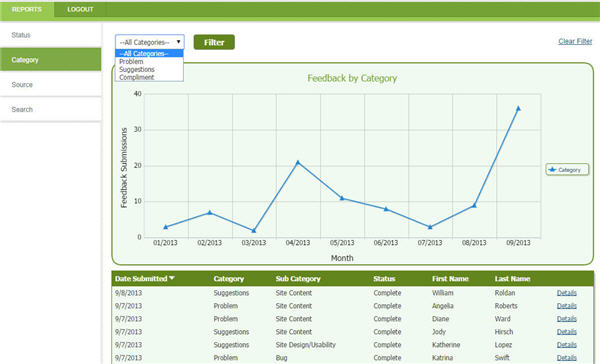This screenshot has width=600, height=364.
Task: Click the '9/8/2013' date cell
Action: (128, 293)
